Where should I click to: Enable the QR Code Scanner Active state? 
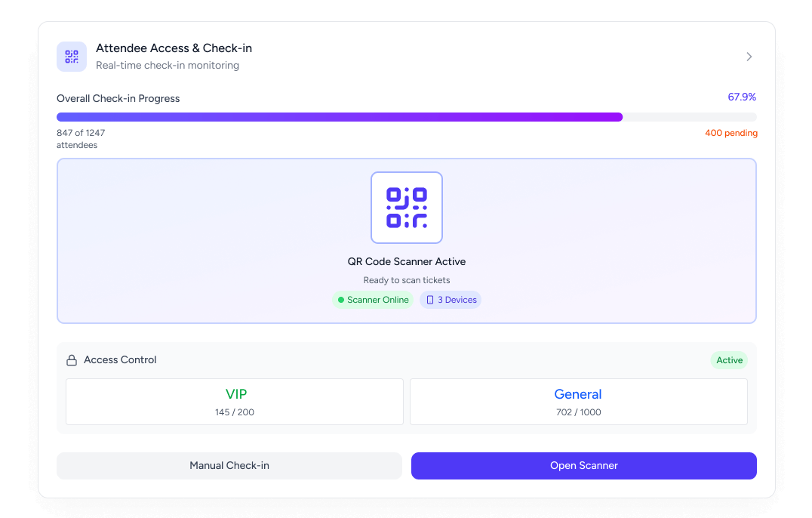click(407, 261)
